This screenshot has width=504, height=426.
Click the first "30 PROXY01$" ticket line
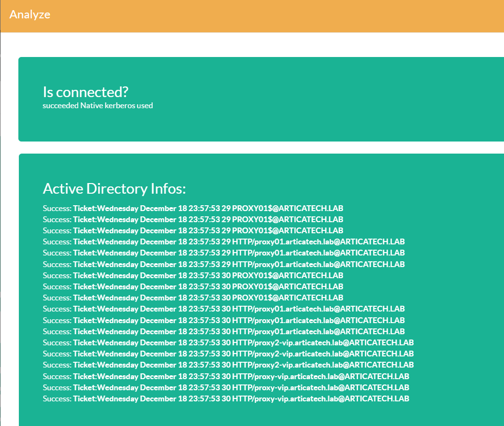pos(193,275)
